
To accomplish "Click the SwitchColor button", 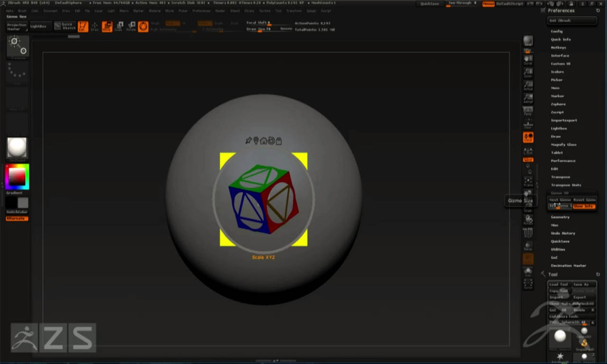I will [17, 212].
